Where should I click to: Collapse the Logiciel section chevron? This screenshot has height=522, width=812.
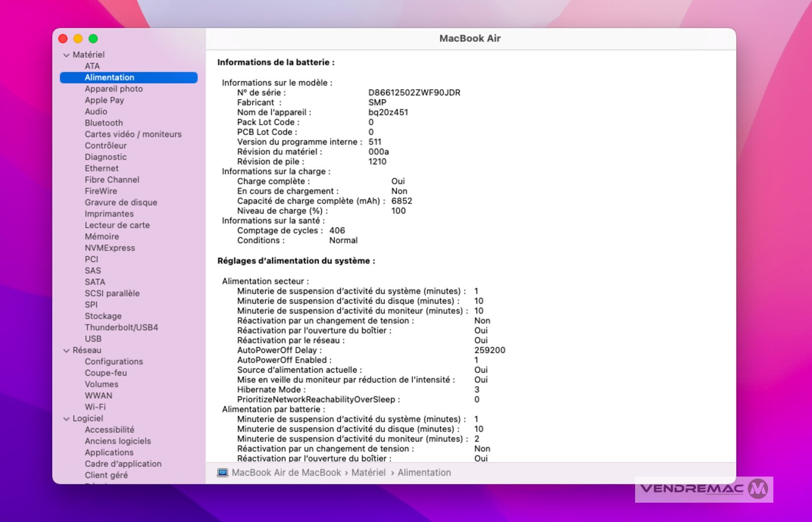click(x=66, y=419)
